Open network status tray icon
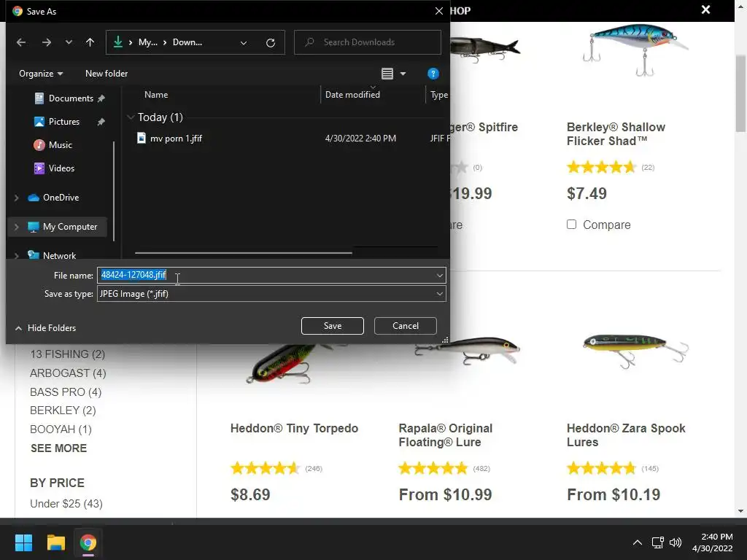Viewport: 747px width, 560px height. pyautogui.click(x=657, y=542)
